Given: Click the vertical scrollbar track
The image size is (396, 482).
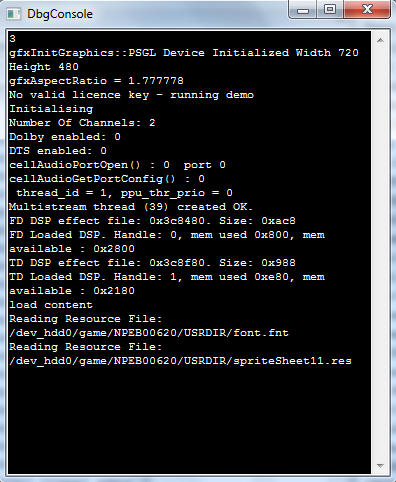Looking at the screenshot, I should tap(380, 253).
